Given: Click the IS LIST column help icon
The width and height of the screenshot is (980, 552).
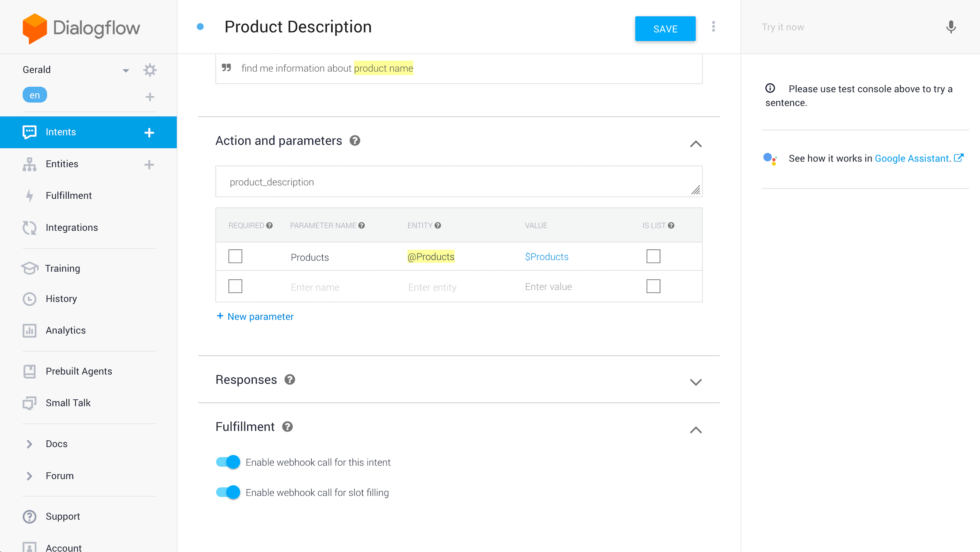Looking at the screenshot, I should (671, 226).
